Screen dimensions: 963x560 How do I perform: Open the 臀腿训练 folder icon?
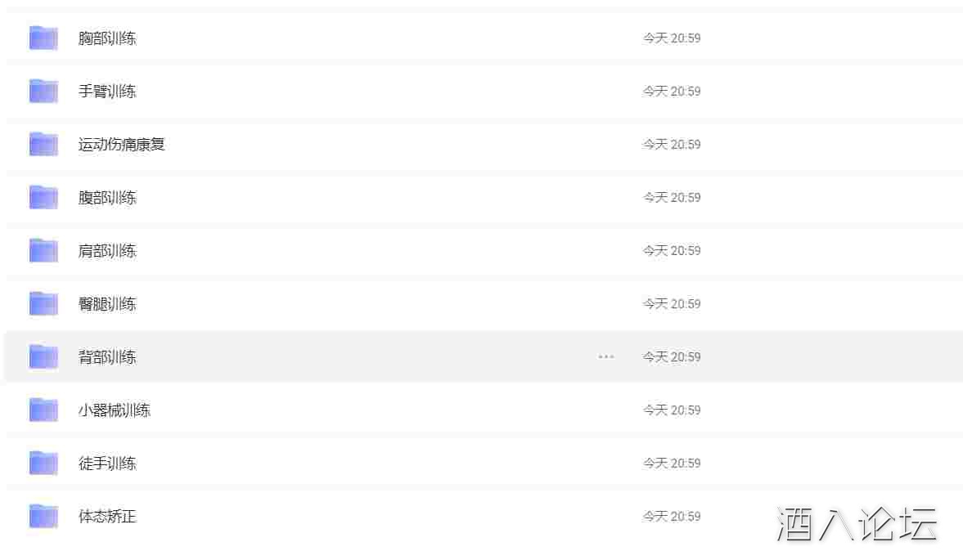(43, 303)
